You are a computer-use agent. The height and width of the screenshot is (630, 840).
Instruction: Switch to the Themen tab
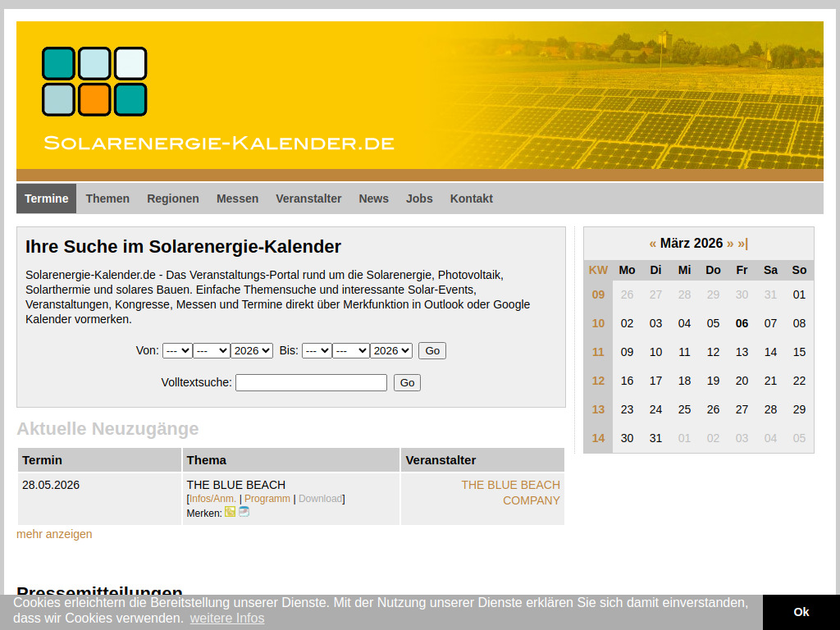click(107, 199)
